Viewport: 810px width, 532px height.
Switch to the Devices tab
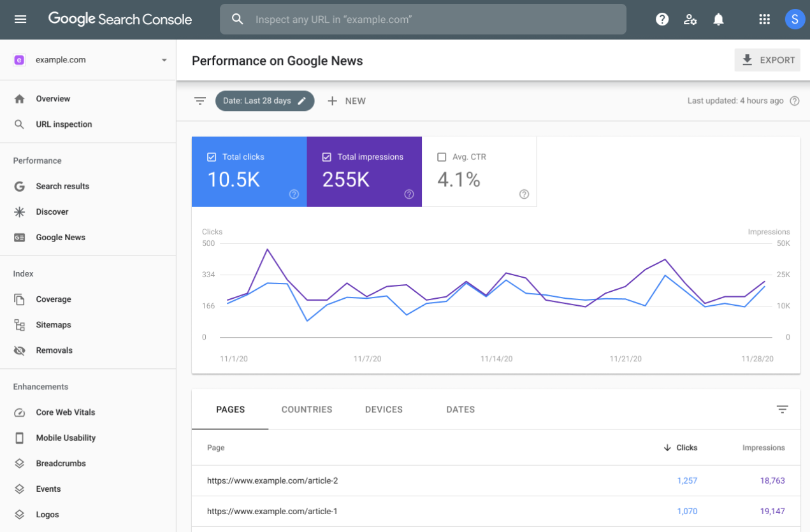(384, 410)
